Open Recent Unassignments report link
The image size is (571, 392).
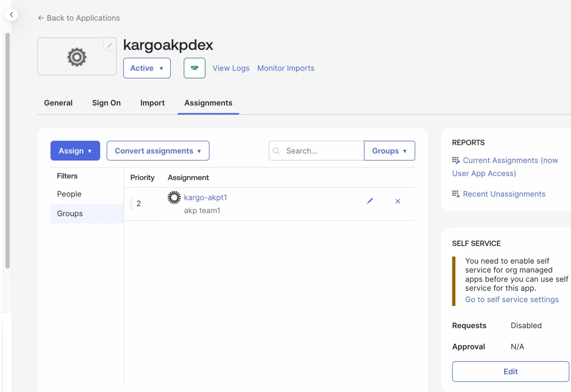pyautogui.click(x=504, y=194)
